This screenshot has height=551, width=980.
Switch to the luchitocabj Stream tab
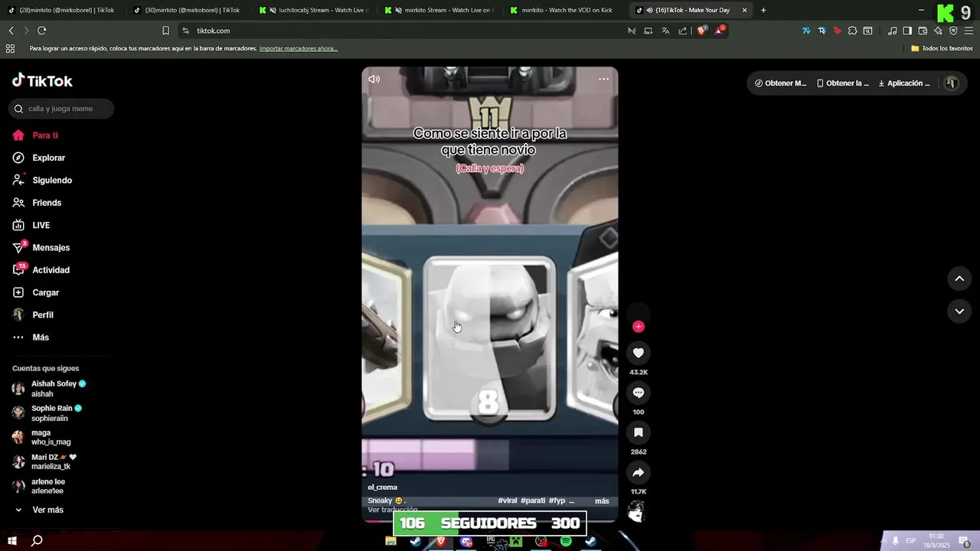314,10
